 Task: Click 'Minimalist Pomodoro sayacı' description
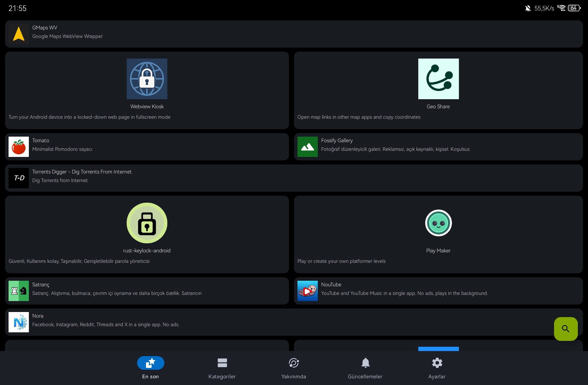tap(62, 149)
